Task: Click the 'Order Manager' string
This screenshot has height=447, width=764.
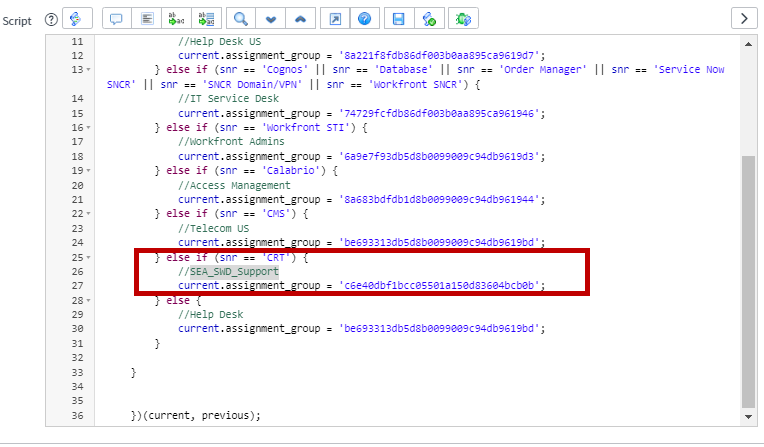Action: [542, 70]
